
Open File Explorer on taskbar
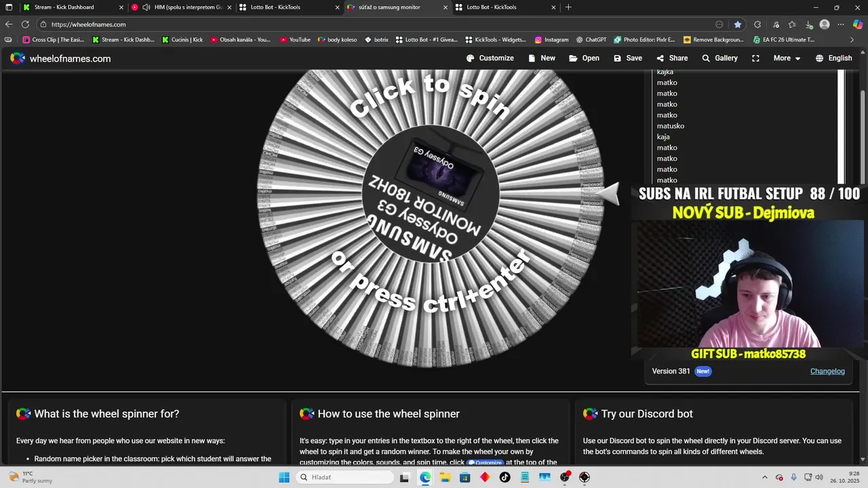445,477
